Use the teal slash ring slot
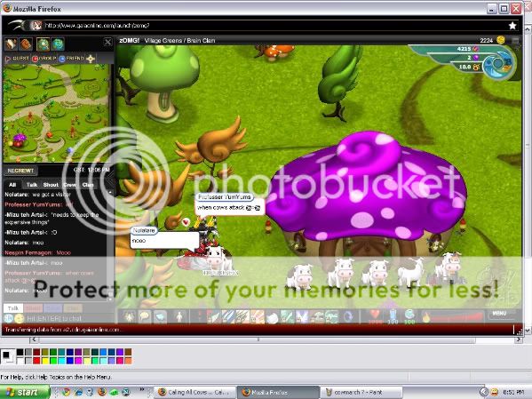The image size is (532, 399). [288, 317]
